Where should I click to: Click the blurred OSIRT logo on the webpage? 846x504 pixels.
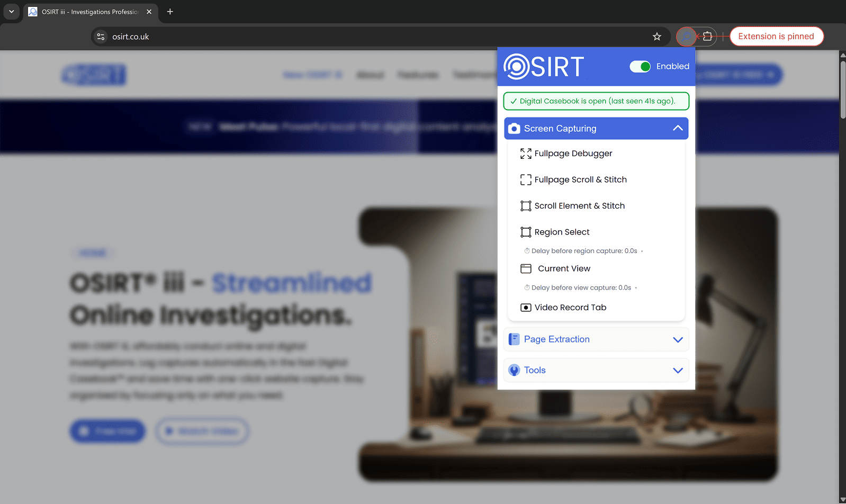[94, 75]
